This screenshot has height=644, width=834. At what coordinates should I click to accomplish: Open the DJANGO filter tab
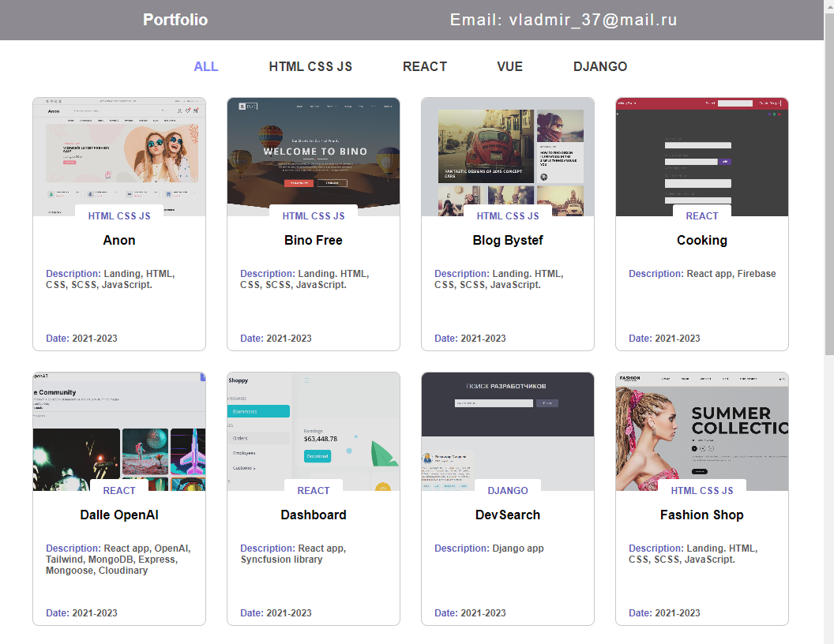tap(600, 66)
